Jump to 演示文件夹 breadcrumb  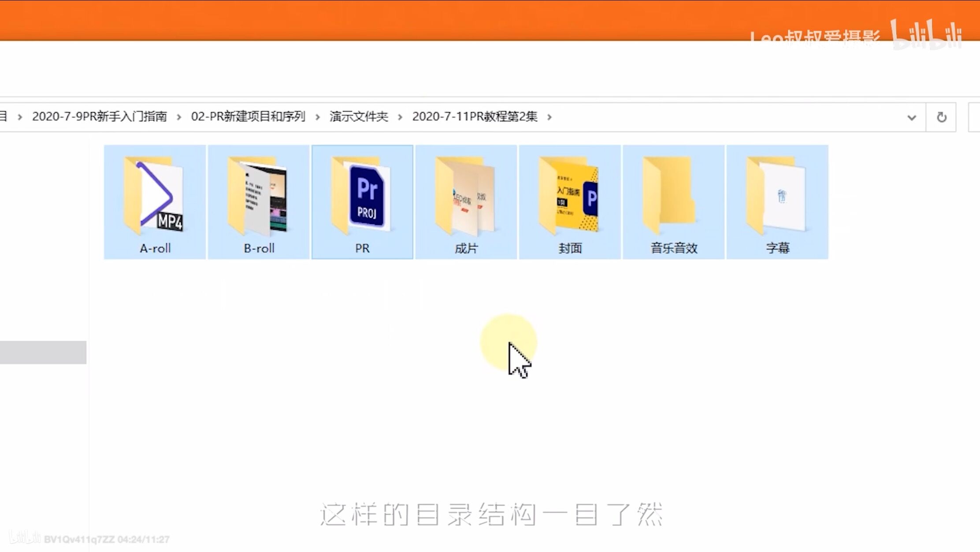pos(359,116)
